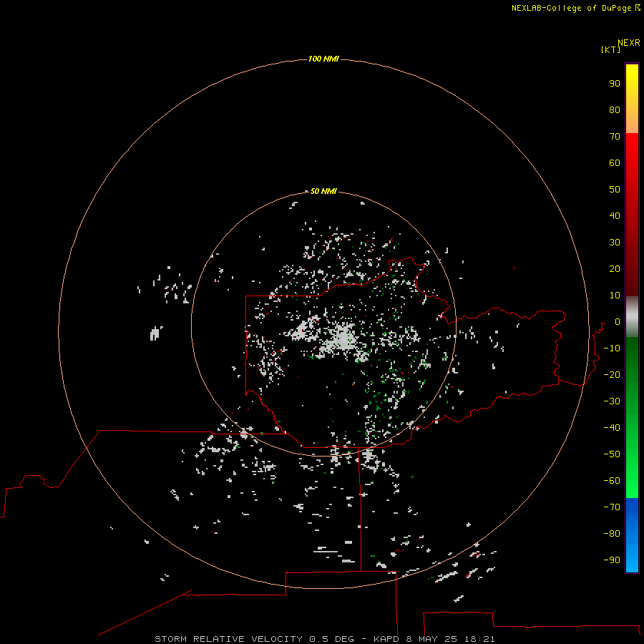
Task: Click the 80 value on velocity scale
Action: (x=615, y=110)
